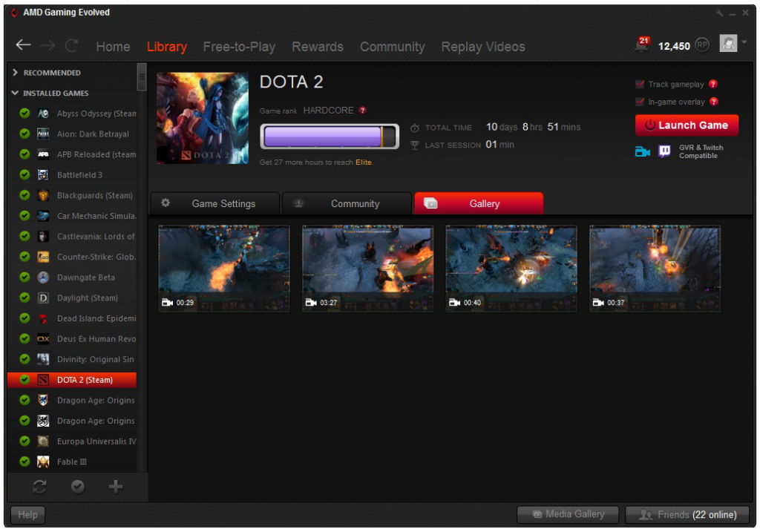The image size is (760, 532).
Task: Open the Free-to-Play page
Action: pos(239,46)
